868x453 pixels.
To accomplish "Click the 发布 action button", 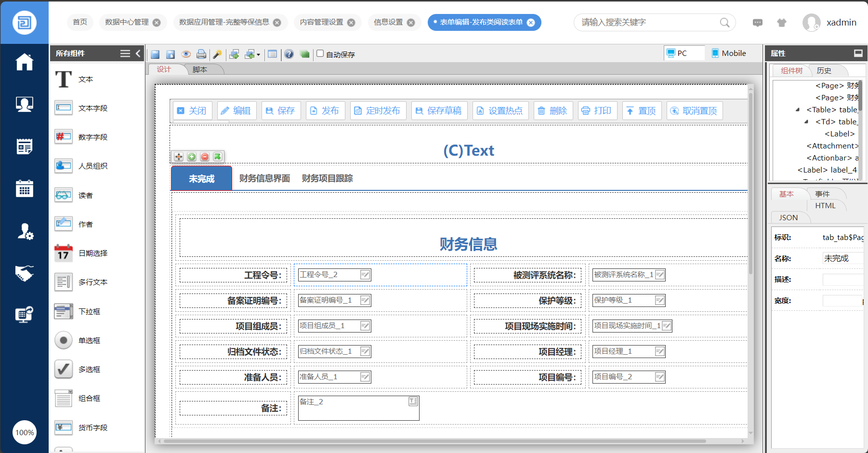I will [324, 111].
